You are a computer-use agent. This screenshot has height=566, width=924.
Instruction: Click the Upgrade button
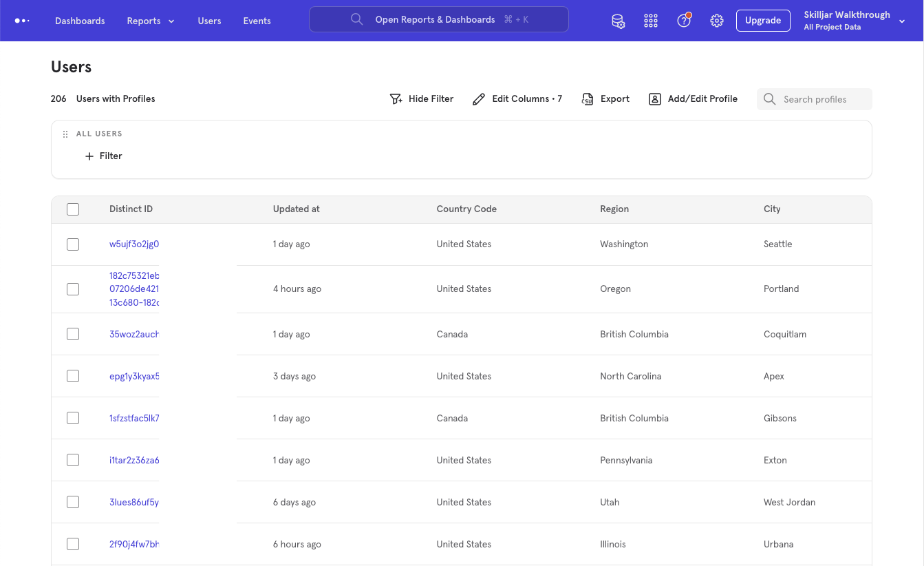763,21
